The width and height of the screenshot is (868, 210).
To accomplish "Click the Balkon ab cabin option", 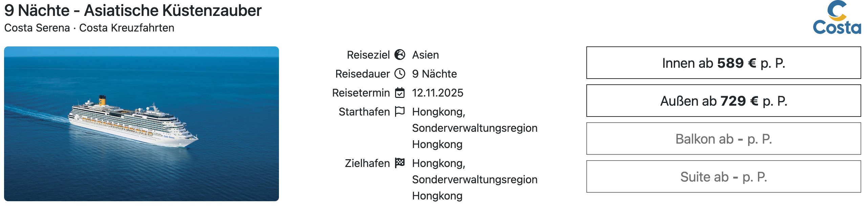I will (x=723, y=139).
